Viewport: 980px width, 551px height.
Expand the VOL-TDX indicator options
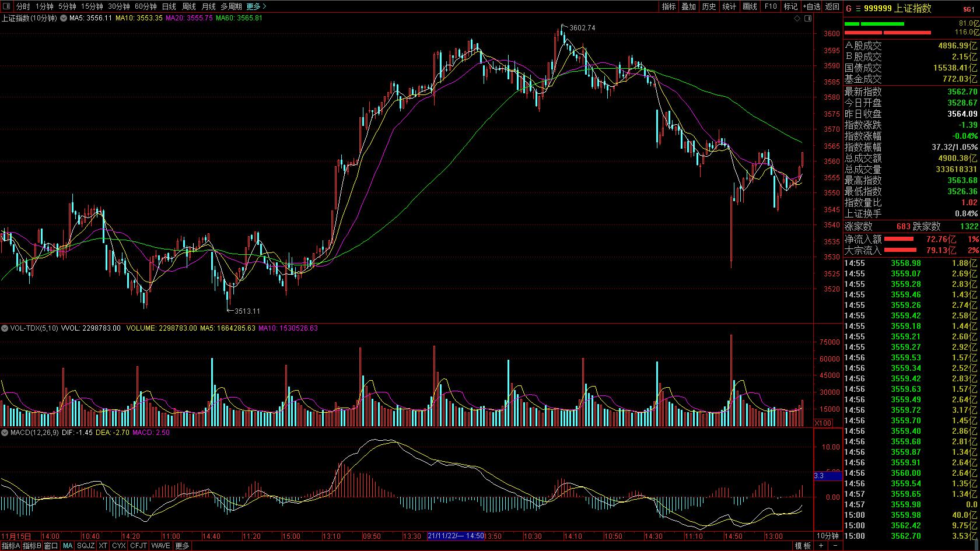click(5, 328)
